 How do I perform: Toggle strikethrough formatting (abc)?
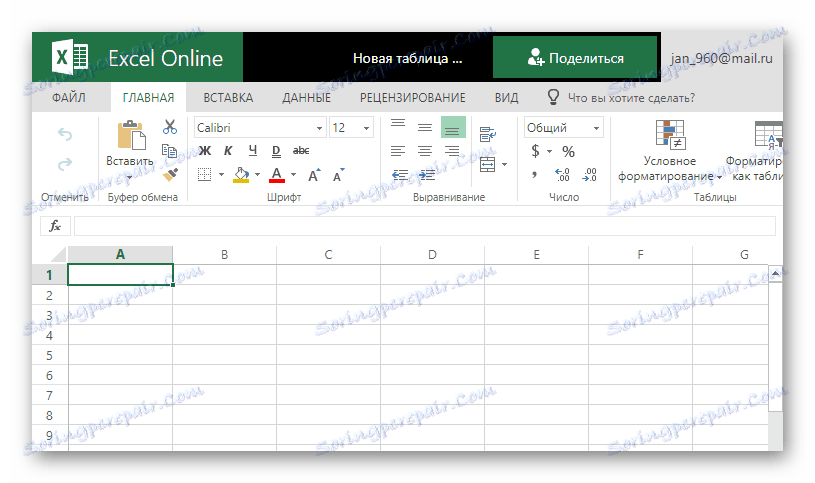301,151
